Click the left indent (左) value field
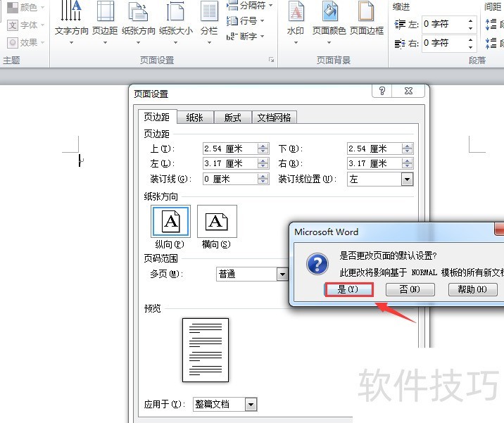 (444, 24)
